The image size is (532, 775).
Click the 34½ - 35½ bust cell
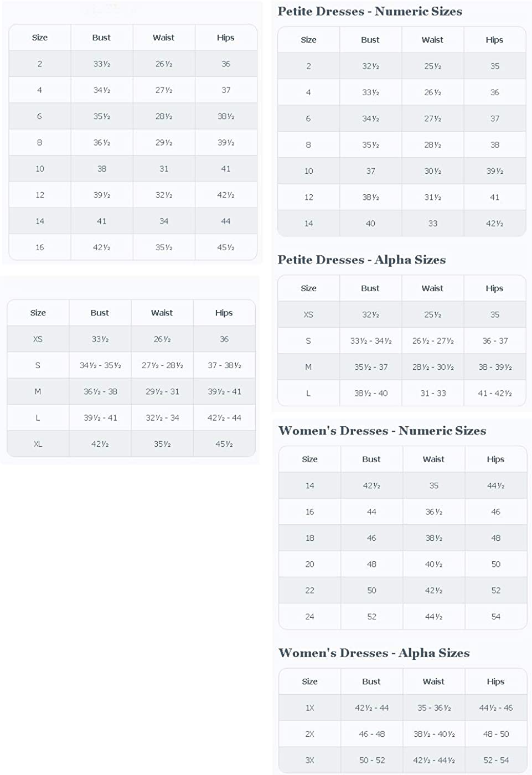click(100, 365)
